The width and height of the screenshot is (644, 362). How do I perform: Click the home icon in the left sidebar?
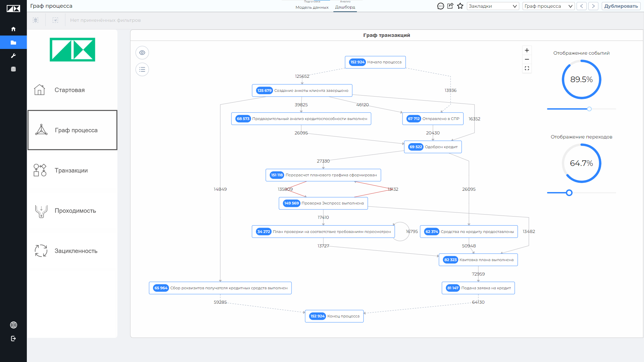tap(13, 29)
